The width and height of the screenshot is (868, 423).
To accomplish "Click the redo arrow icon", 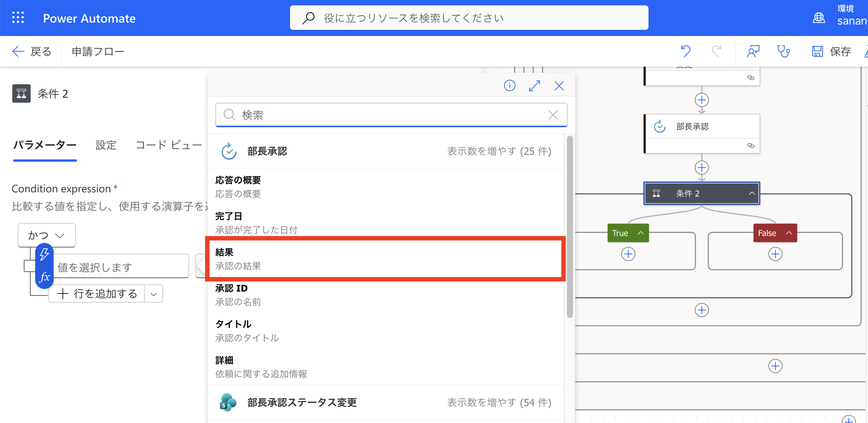I will pos(716,51).
